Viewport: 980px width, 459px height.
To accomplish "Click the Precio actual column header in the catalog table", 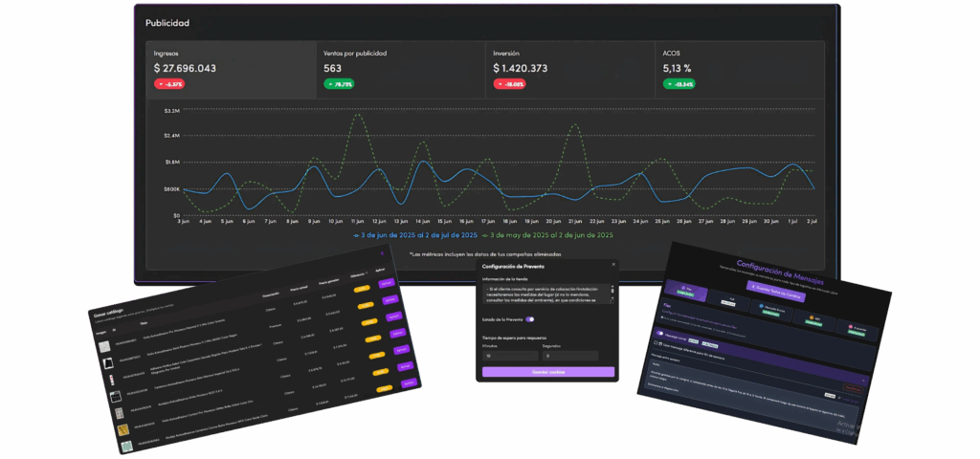I will pyautogui.click(x=299, y=289).
